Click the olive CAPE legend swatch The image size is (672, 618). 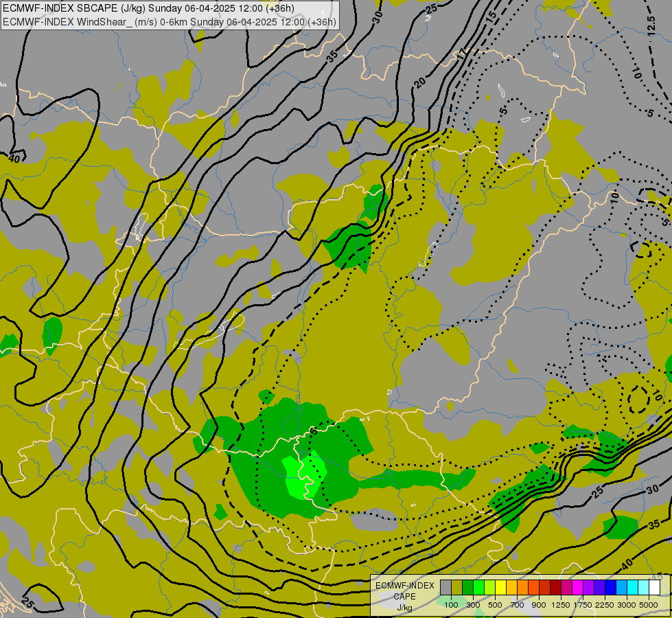tap(456, 587)
